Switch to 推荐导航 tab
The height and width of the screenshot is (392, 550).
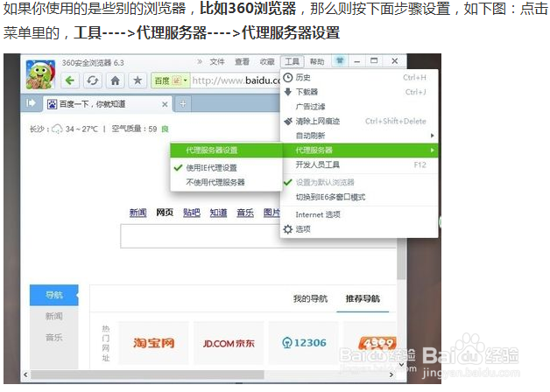(363, 299)
